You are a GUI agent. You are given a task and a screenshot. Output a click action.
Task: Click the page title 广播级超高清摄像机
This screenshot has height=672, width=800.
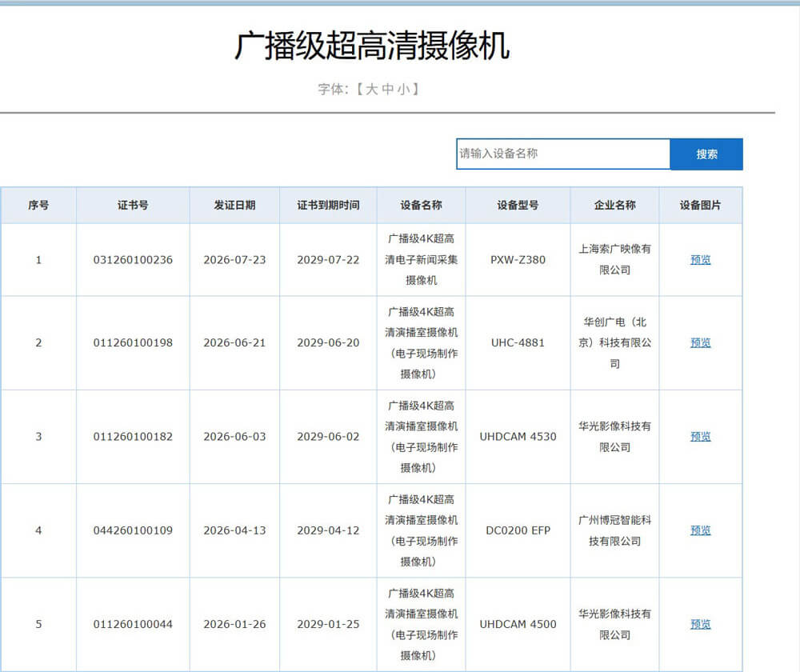pos(372,46)
